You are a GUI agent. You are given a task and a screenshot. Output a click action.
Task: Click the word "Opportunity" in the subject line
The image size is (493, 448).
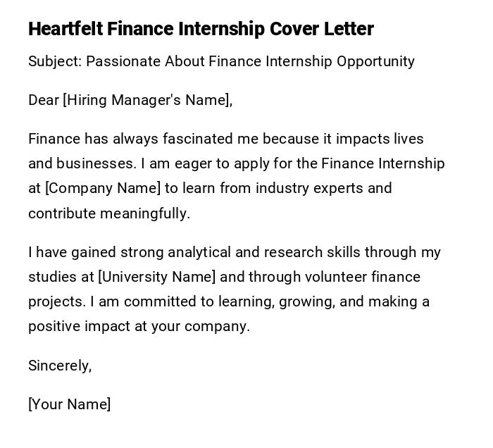[x=375, y=61]
